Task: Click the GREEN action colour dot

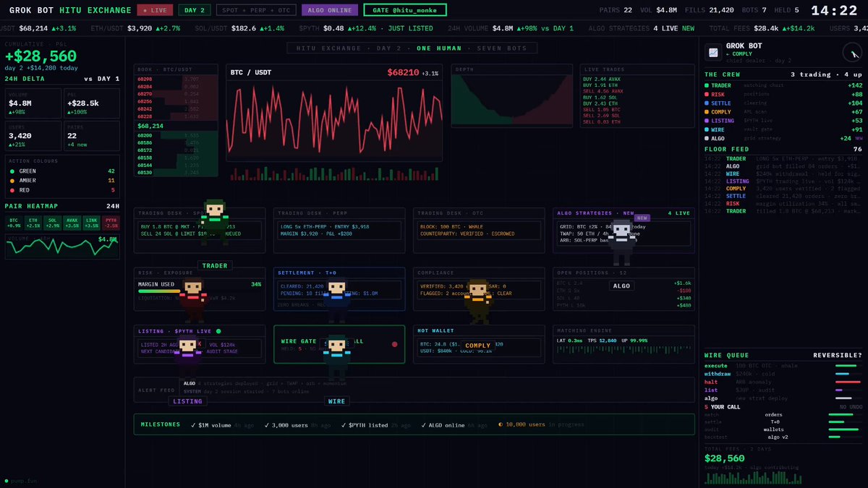Action: click(12, 171)
